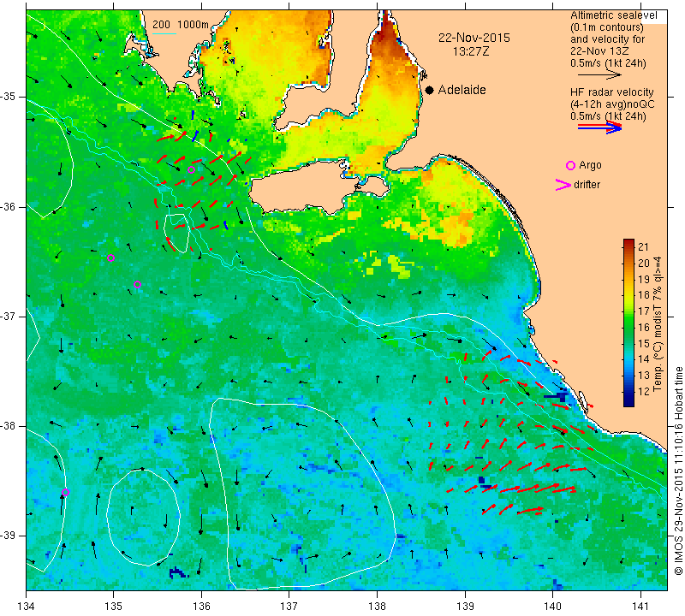Click the 141 longitude axis label
Screen dimensions: 685x616
click(640, 607)
